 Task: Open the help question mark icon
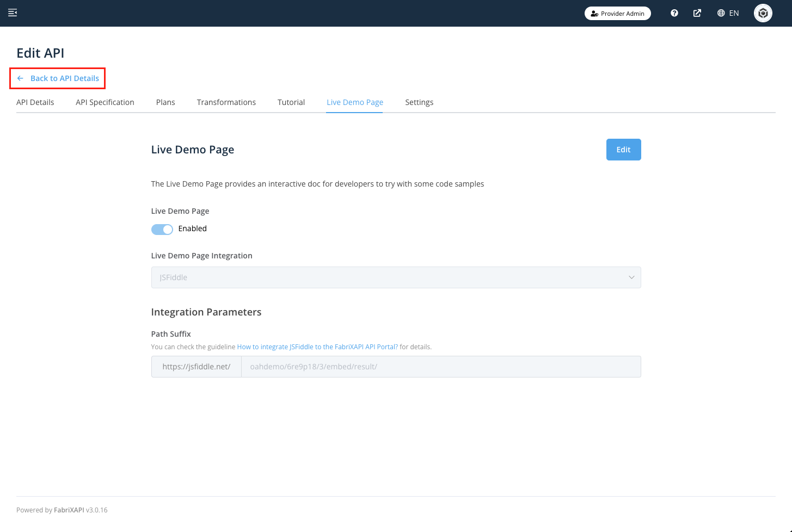[674, 13]
